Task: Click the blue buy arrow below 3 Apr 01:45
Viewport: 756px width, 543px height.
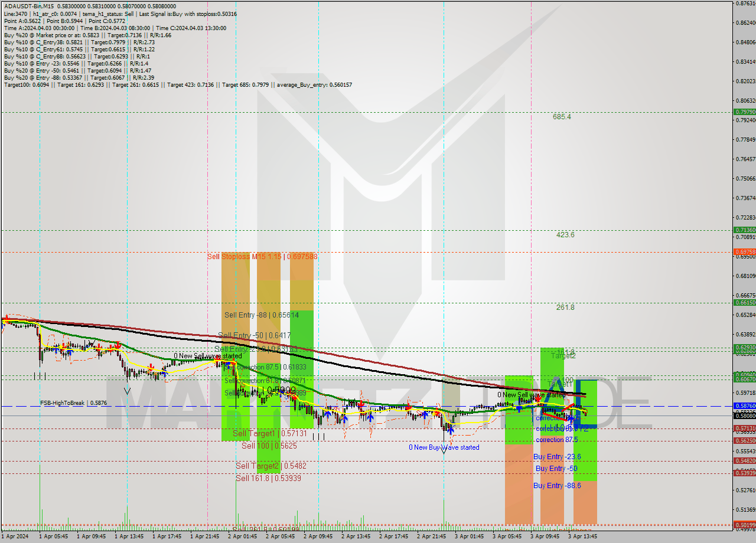Action: click(451, 431)
